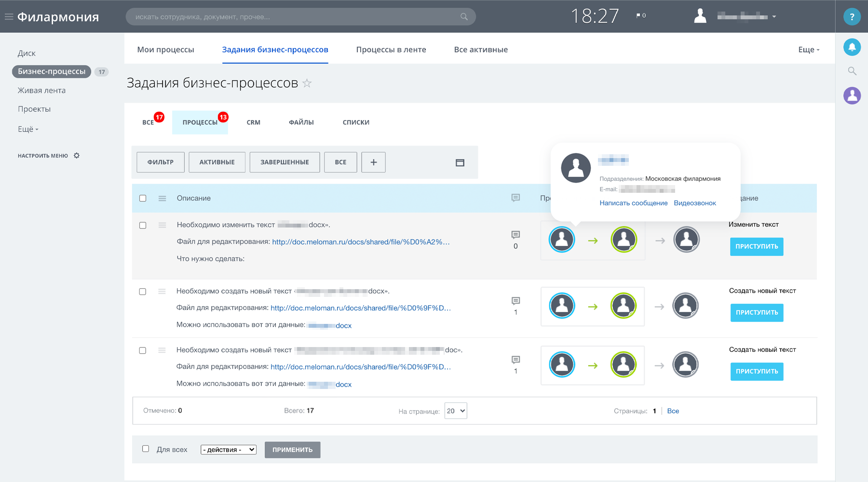868x482 pixels.
Task: Tick the select-all checkbox in table header
Action: (143, 198)
